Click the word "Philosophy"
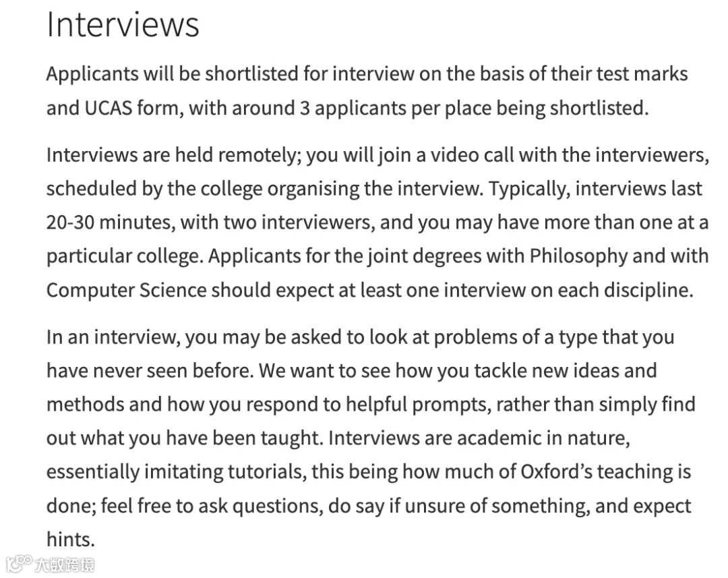This screenshot has width=728, height=578. tap(578, 256)
